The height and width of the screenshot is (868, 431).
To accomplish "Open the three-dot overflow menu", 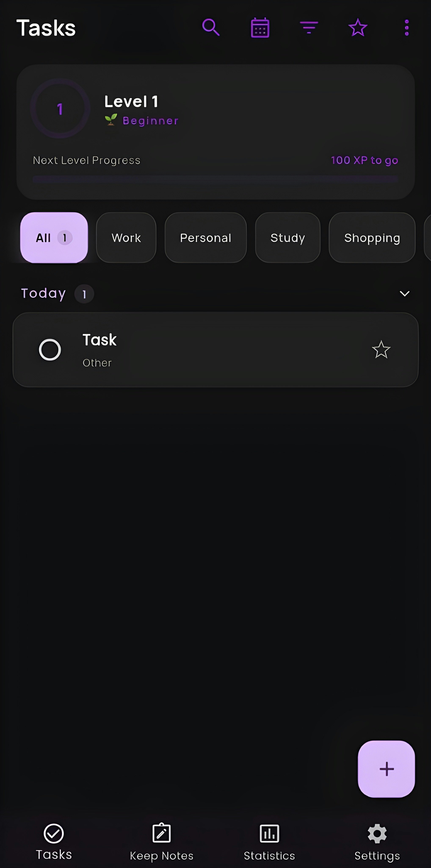I will click(x=406, y=28).
